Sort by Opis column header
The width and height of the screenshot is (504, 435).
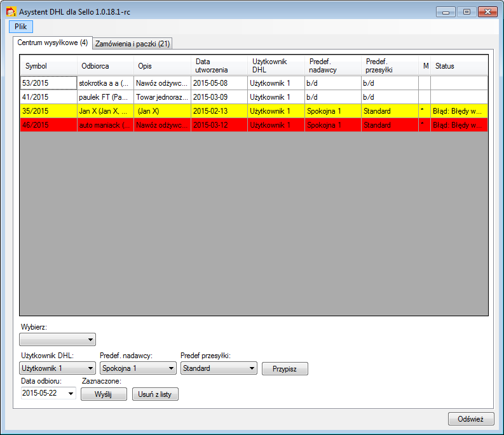pyautogui.click(x=162, y=66)
